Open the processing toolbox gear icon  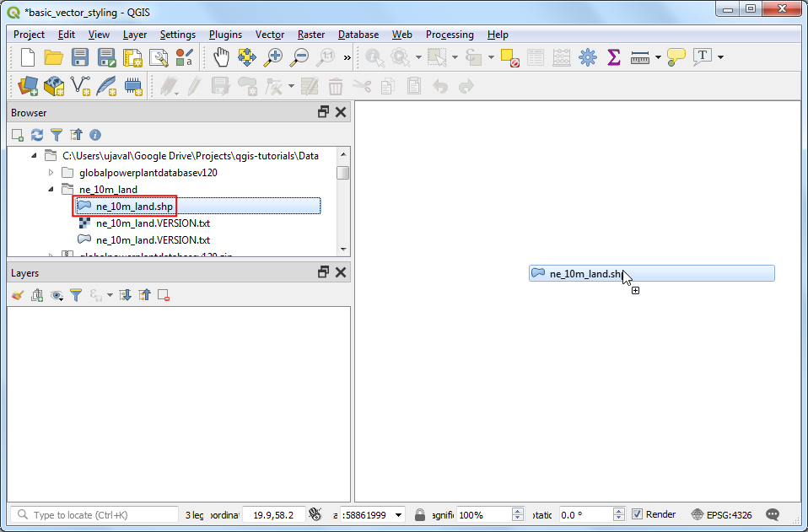(x=588, y=57)
